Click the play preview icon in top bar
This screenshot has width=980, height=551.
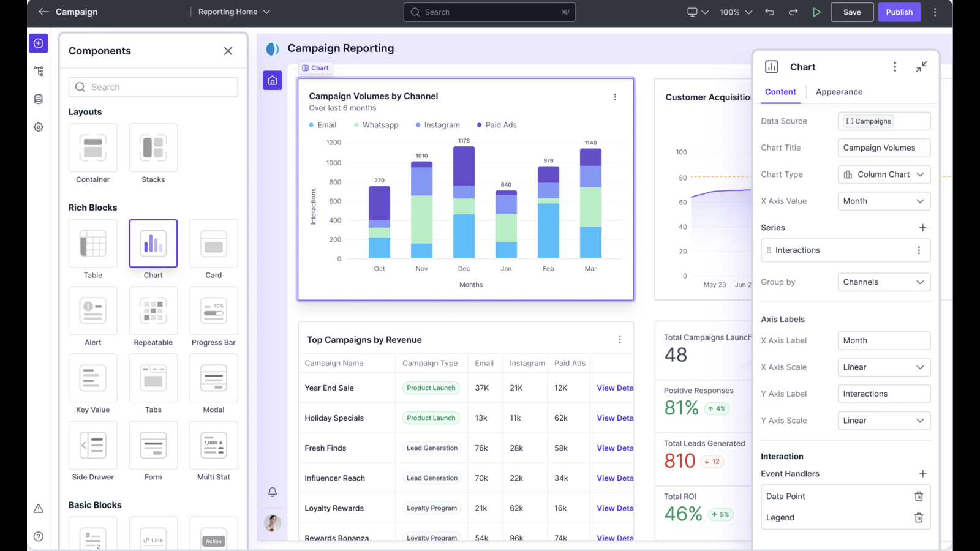pyautogui.click(x=816, y=12)
